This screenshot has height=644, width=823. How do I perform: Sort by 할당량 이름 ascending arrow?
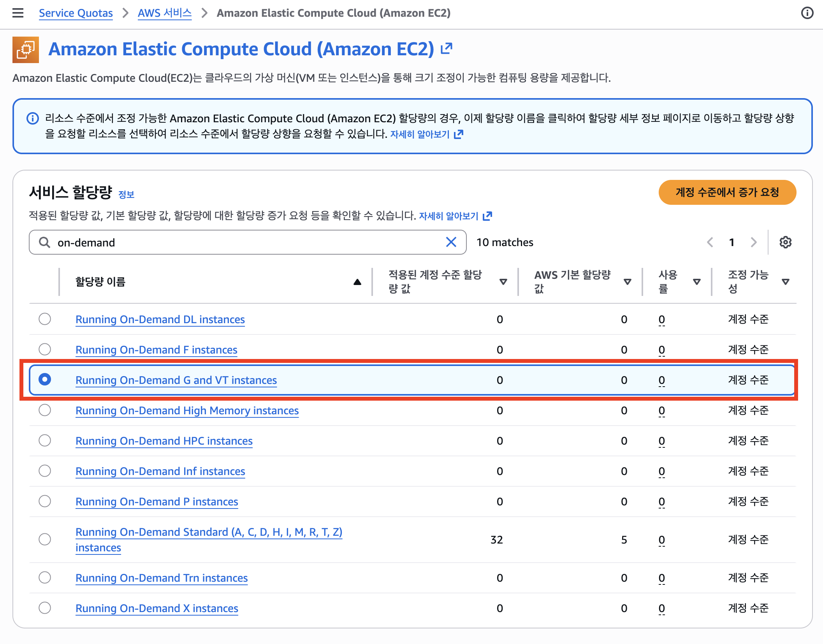click(357, 282)
